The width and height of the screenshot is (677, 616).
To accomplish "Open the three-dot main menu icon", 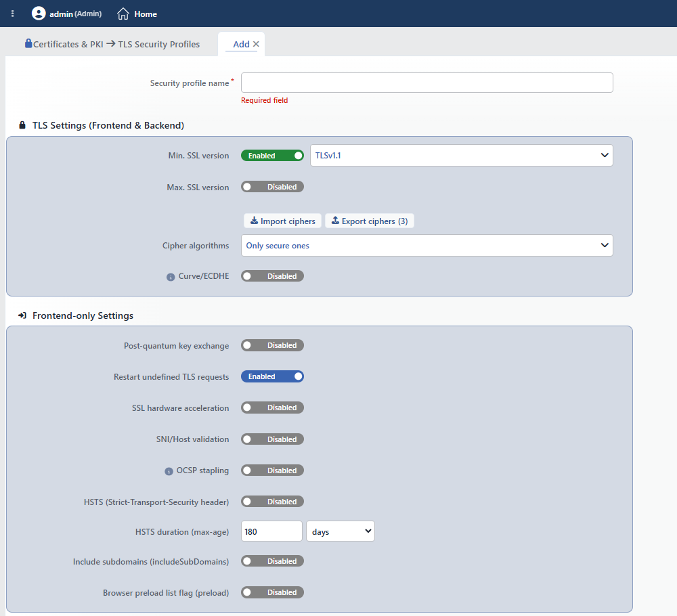I will 12,14.
